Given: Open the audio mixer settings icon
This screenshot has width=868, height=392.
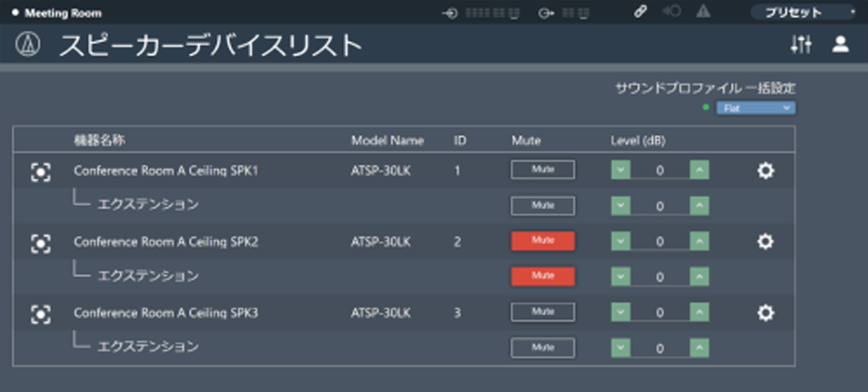Looking at the screenshot, I should click(801, 44).
